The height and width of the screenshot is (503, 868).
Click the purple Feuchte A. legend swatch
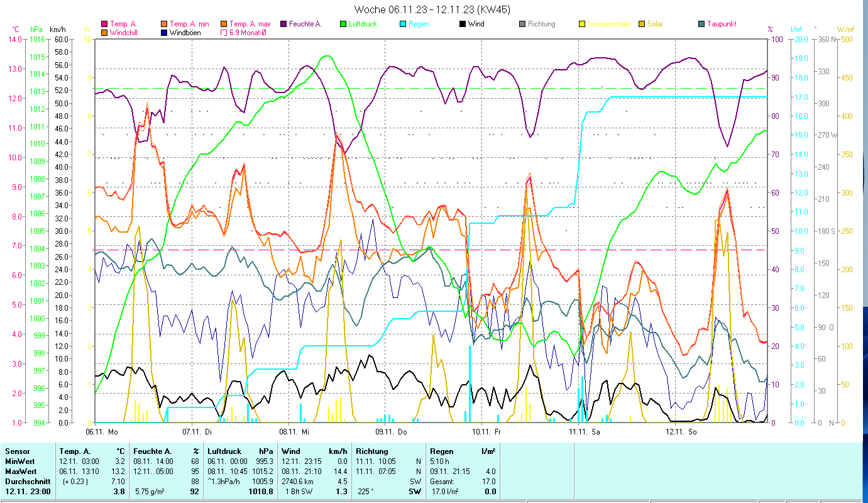point(284,24)
